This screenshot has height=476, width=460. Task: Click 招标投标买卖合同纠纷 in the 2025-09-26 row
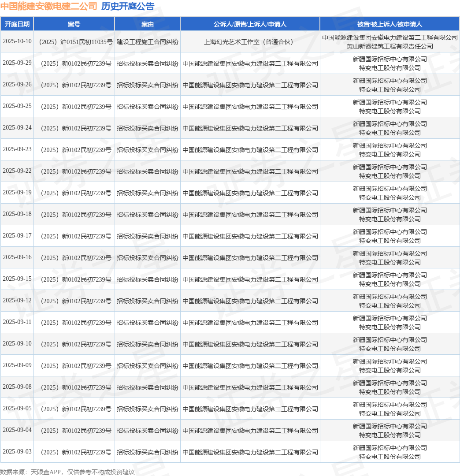click(x=148, y=85)
